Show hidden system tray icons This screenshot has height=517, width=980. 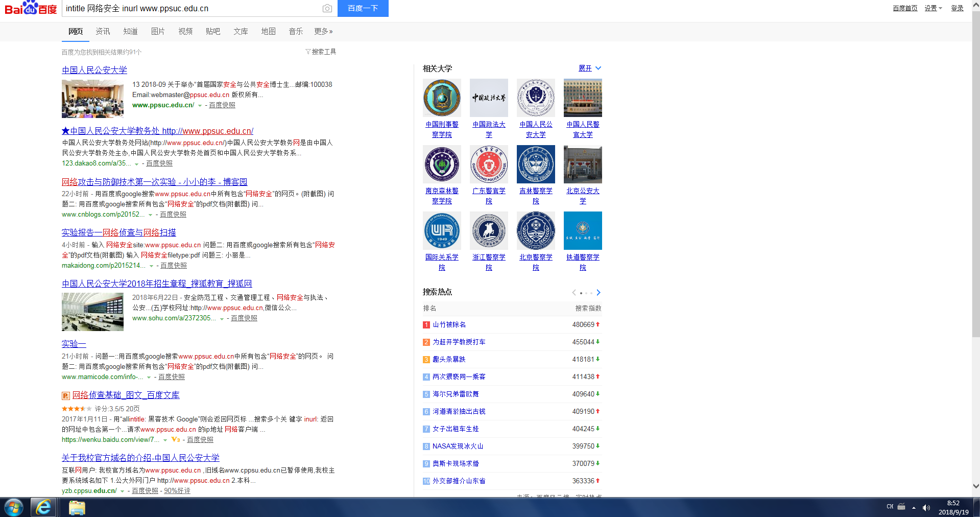click(x=914, y=507)
